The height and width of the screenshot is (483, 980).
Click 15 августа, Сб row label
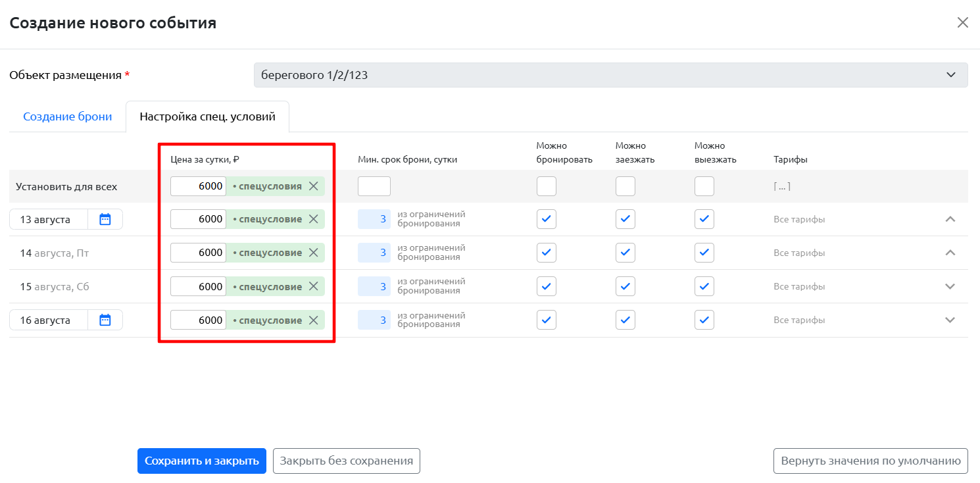(54, 286)
